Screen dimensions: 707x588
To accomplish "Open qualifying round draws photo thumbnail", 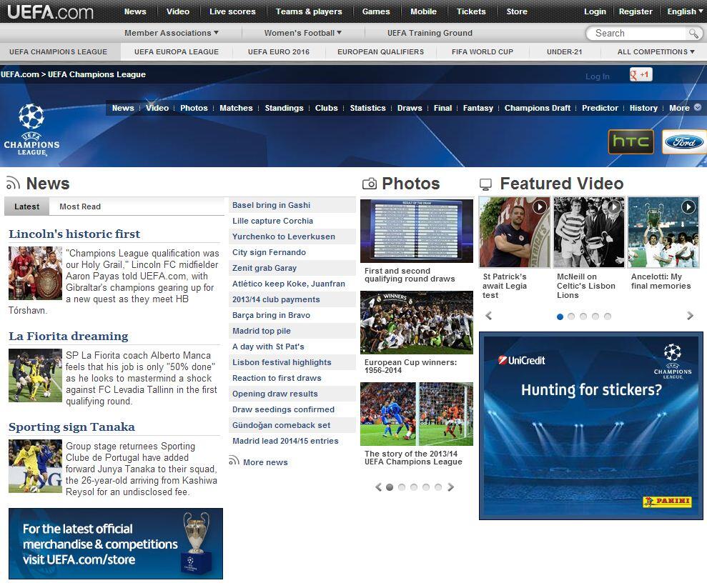I will click(x=417, y=231).
